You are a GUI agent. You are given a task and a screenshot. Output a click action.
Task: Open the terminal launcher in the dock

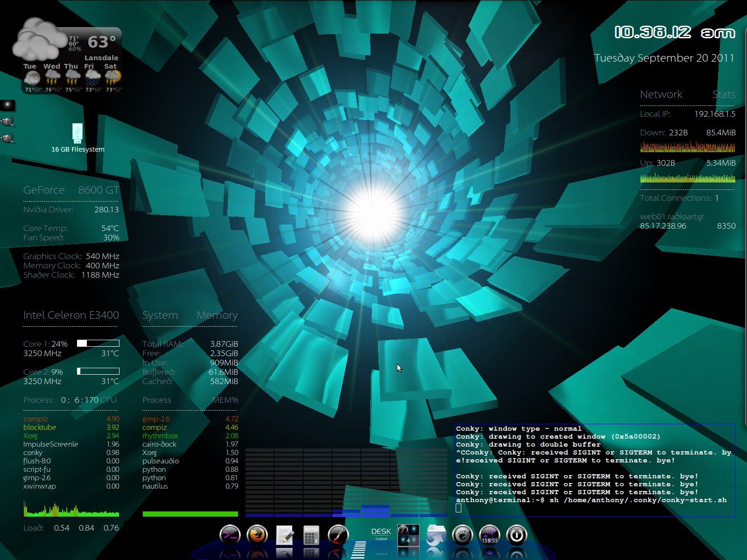(x=230, y=535)
